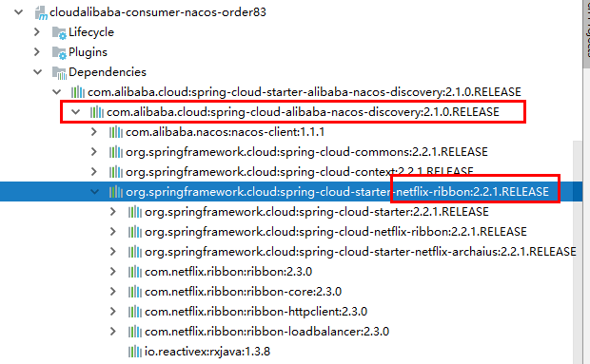Select spring-cloud-netflix-ribbon:2.2.1.RELEASE text
The image size is (590, 364).
point(412,232)
